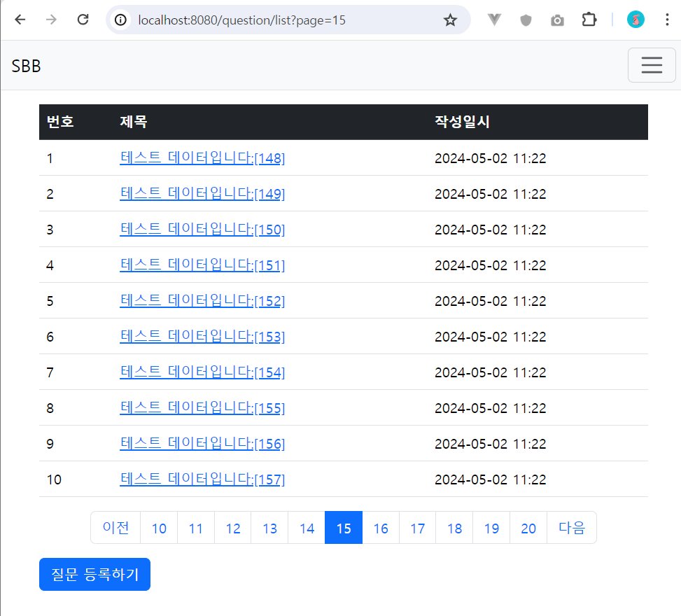Click the date in the [157] row

(x=491, y=479)
